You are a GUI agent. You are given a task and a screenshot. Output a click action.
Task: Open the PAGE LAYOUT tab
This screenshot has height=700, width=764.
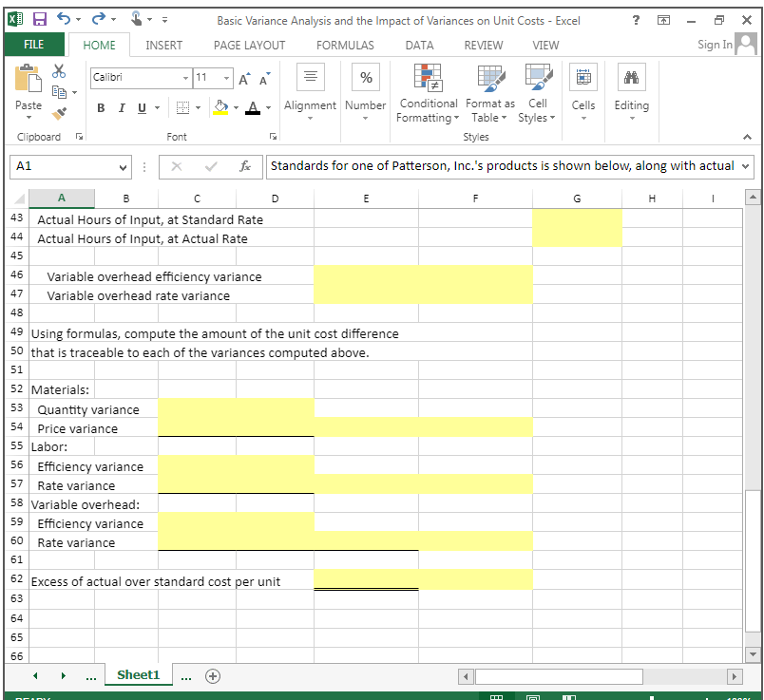[249, 45]
